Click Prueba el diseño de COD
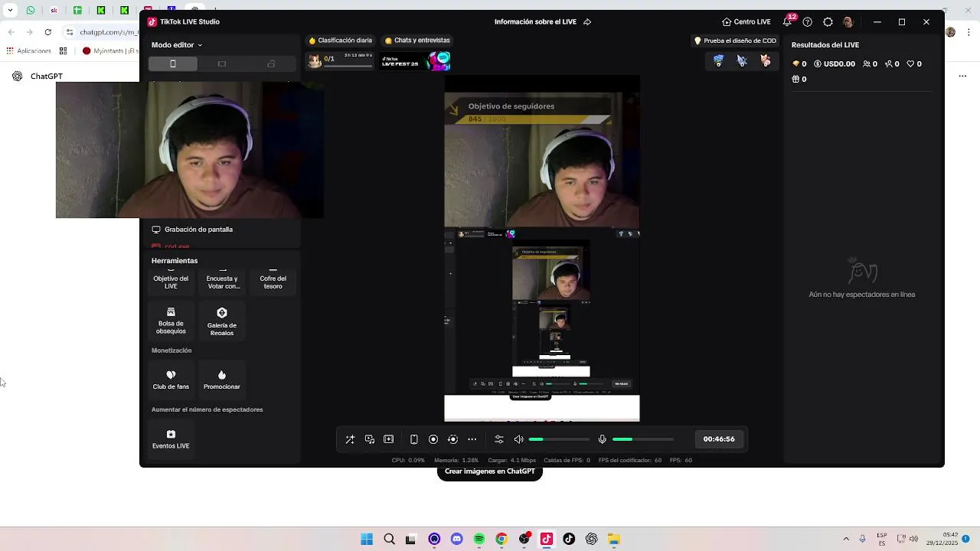This screenshot has width=980, height=551. coord(735,41)
